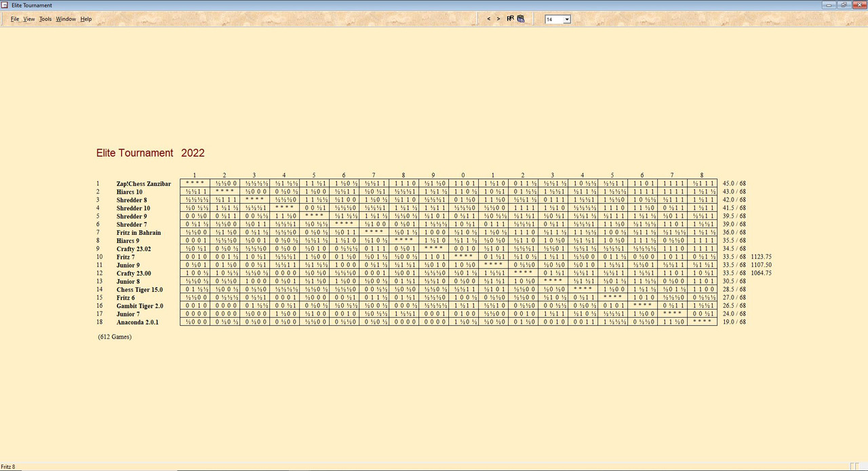
Task: Select player name Junior 9
Action: (127, 265)
